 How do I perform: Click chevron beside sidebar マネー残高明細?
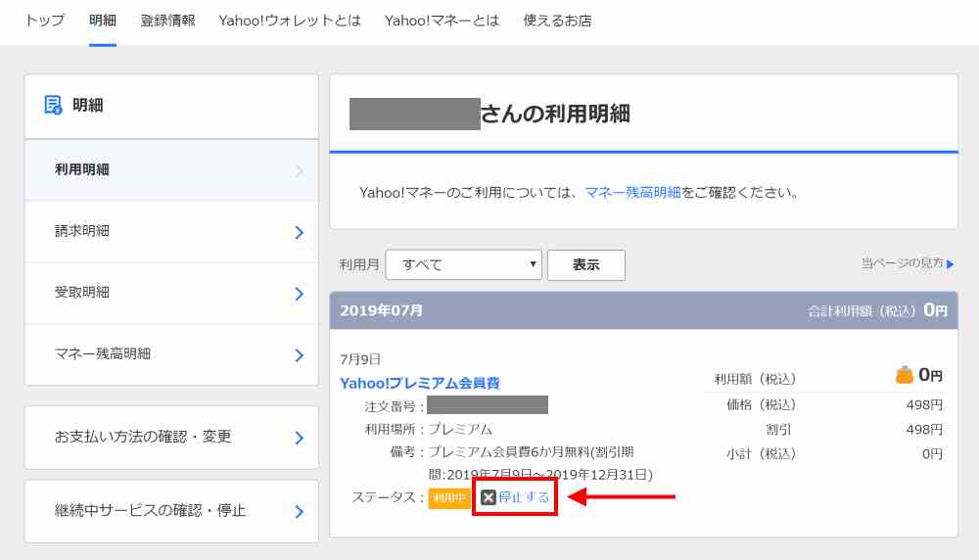pyautogui.click(x=299, y=355)
